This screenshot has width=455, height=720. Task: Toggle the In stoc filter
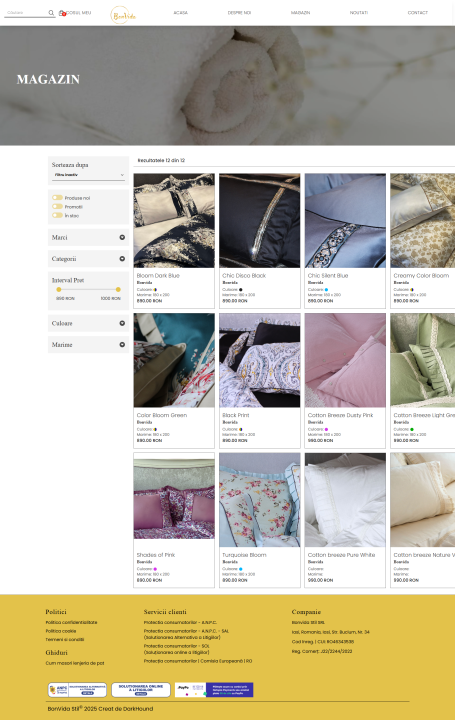tap(57, 215)
